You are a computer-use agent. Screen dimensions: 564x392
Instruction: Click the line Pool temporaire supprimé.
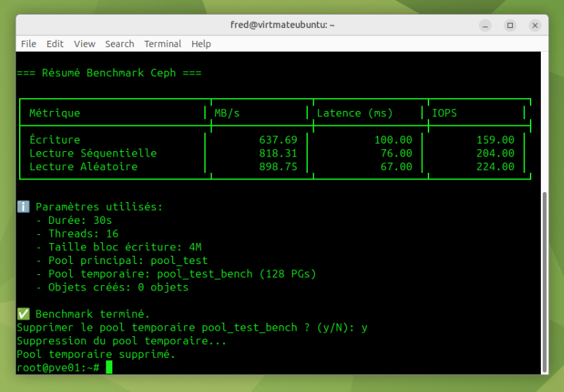point(96,354)
